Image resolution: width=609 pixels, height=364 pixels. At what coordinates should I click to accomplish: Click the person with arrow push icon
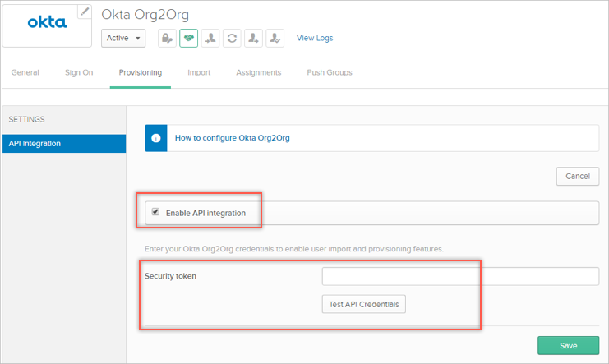pyautogui.click(x=253, y=38)
